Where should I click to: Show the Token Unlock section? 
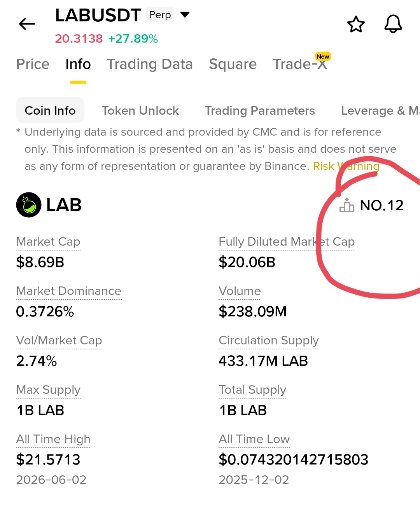140,111
